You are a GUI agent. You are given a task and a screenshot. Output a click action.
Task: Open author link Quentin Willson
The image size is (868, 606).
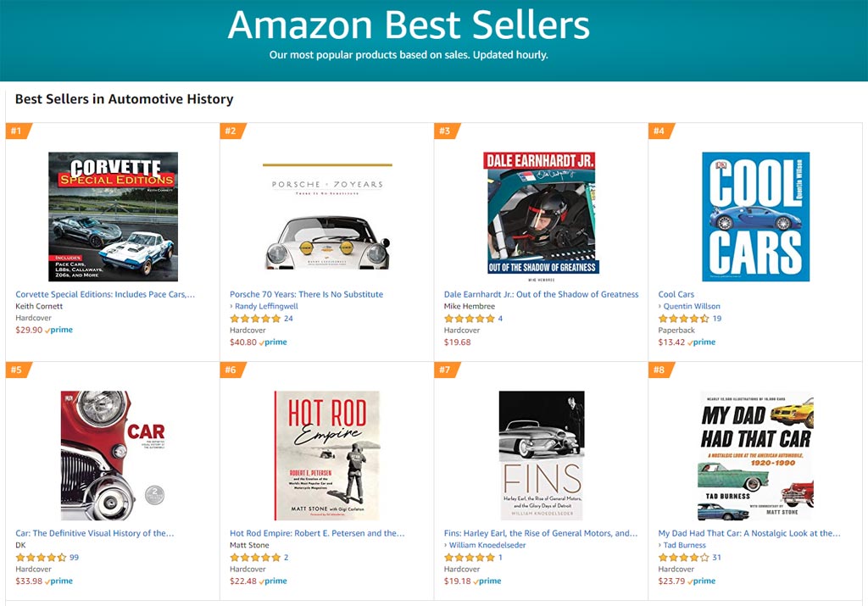(x=693, y=306)
